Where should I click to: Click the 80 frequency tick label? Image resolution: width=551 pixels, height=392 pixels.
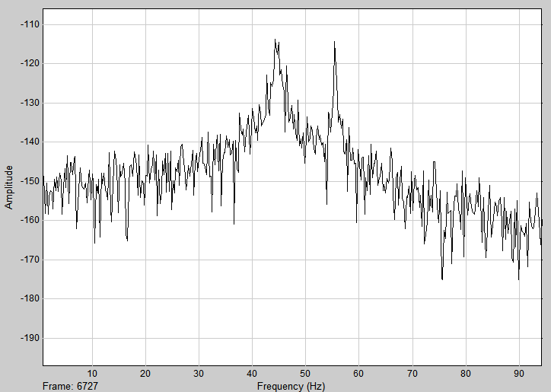466,374
